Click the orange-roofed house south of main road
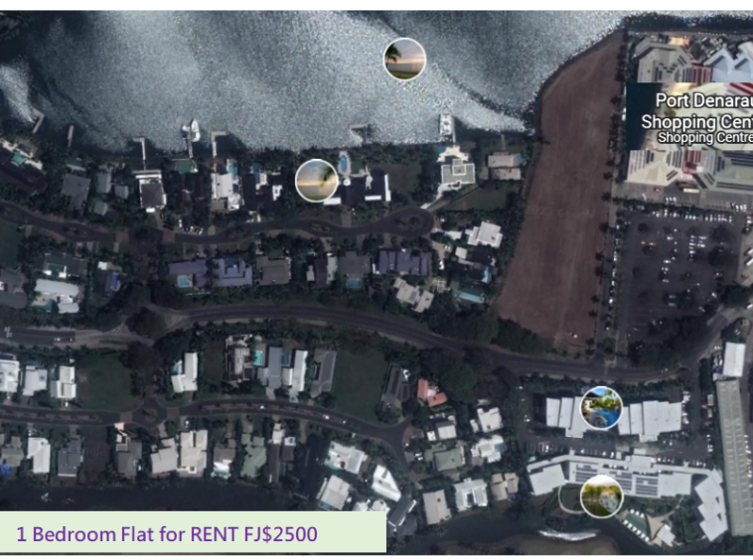Image resolution: width=753 pixels, height=560 pixels. [429, 392]
